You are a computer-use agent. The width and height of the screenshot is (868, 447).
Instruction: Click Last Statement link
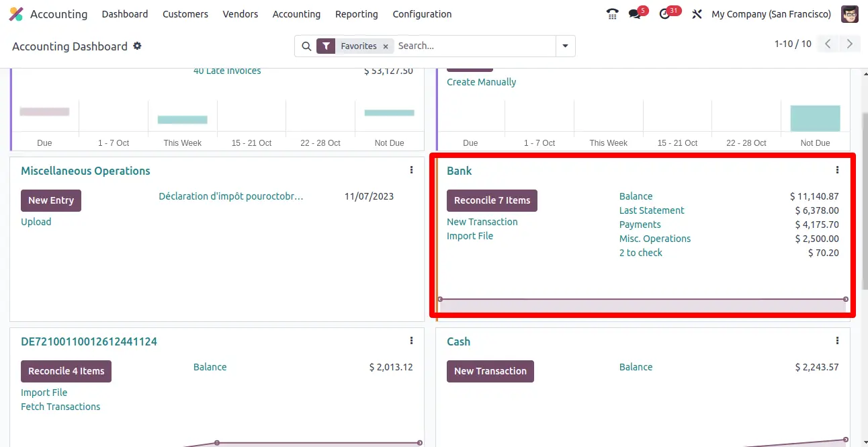tap(652, 210)
